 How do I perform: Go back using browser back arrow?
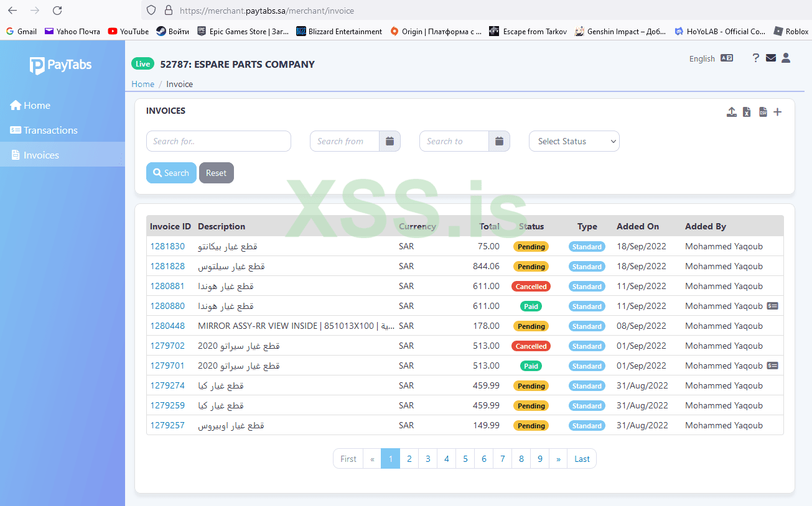point(12,11)
